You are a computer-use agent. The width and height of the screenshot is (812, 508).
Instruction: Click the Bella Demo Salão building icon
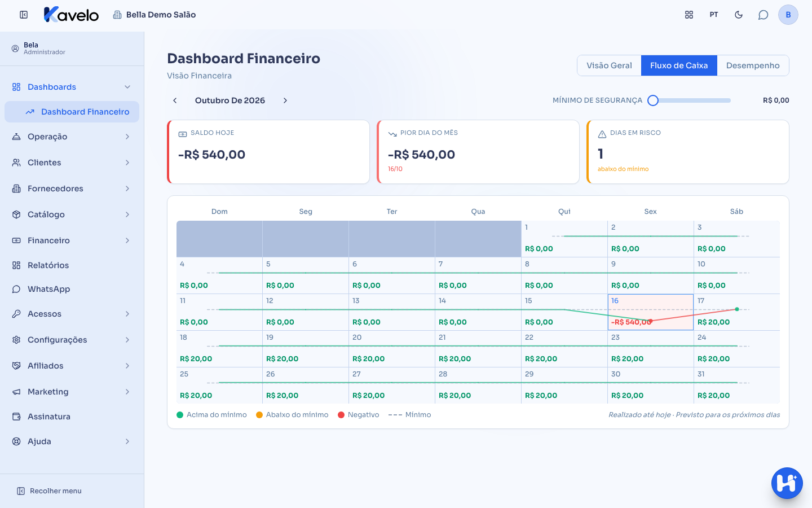(117, 15)
